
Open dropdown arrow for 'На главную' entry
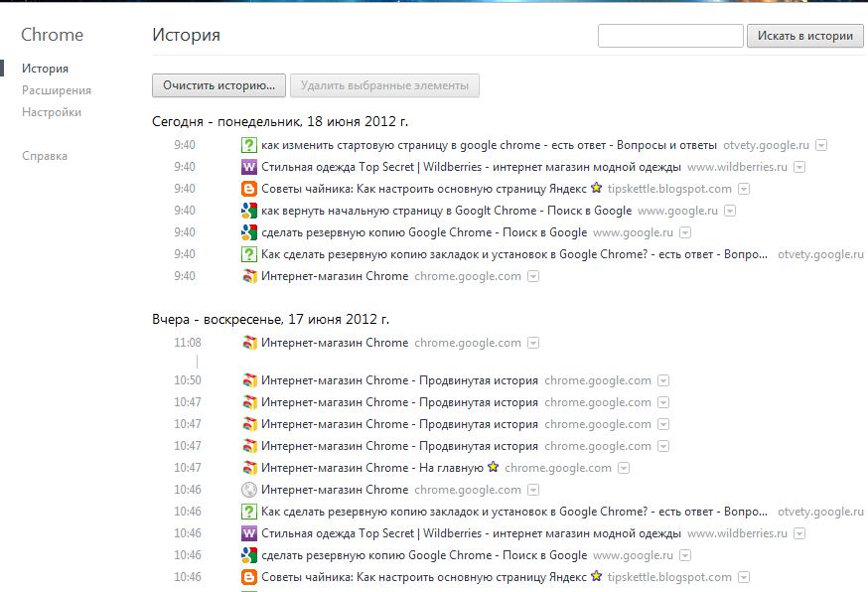point(624,468)
